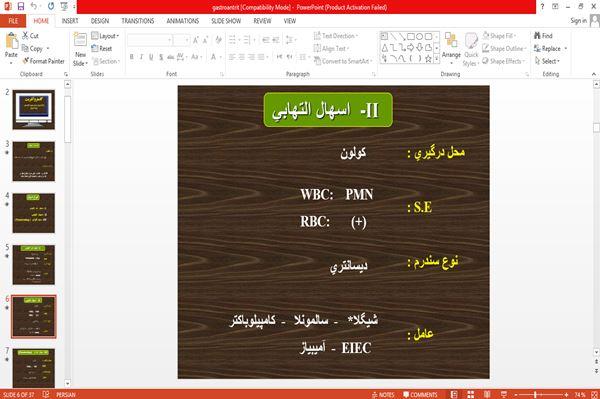The image size is (600, 399).
Task: Open the Section dropdown
Action: point(106,61)
